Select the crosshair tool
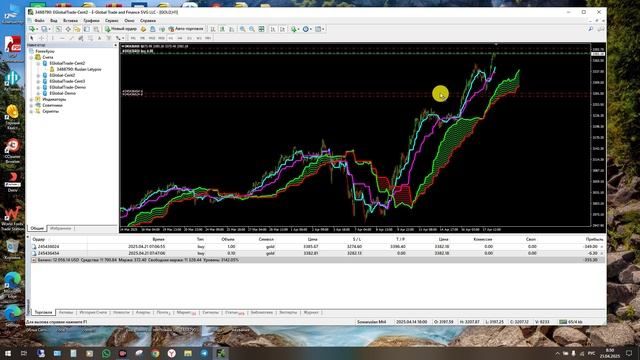Screen dimensions: 640x360 (41, 38)
